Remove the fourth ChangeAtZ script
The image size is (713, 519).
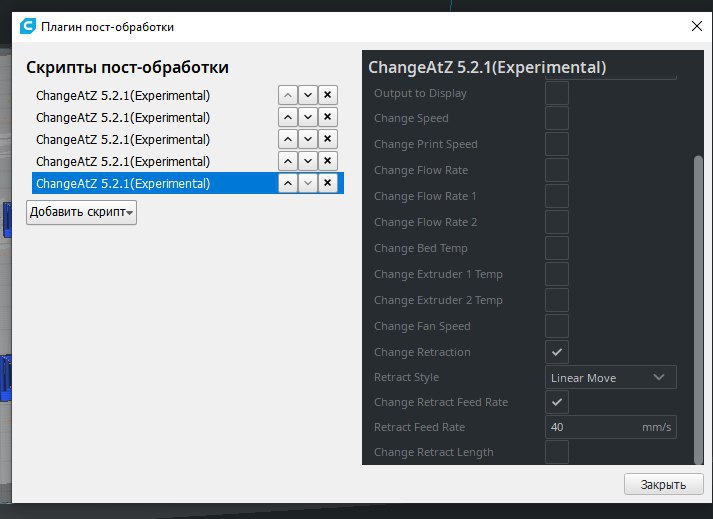327,161
